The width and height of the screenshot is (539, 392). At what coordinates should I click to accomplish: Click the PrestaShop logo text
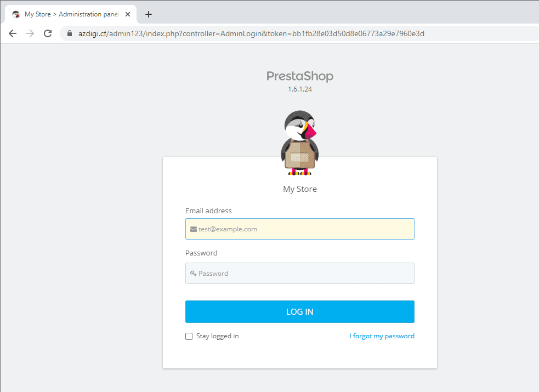[300, 76]
